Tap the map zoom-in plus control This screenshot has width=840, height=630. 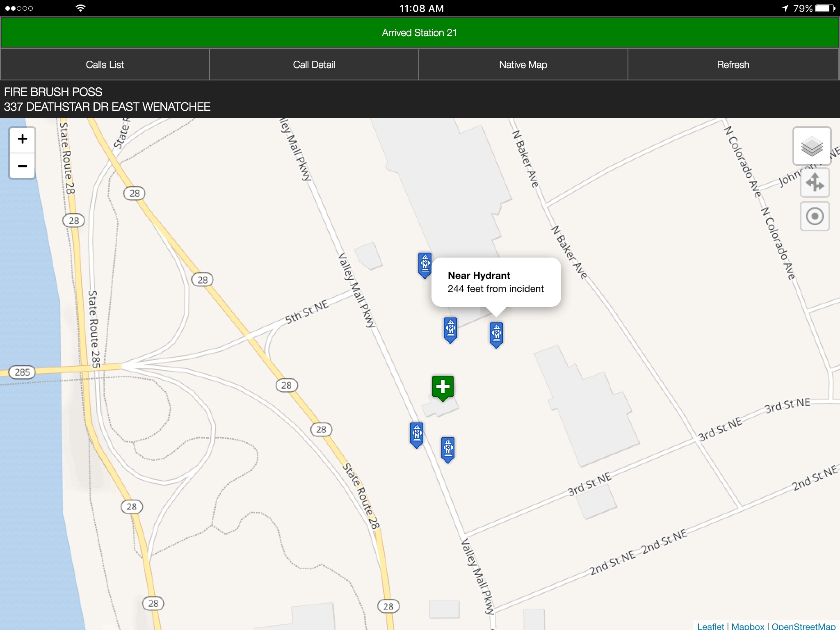click(x=21, y=139)
